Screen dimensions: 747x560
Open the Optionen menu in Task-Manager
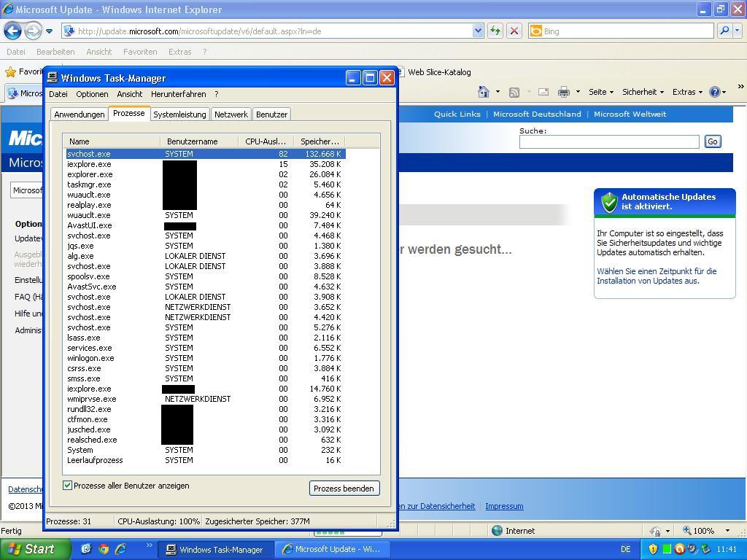92,94
